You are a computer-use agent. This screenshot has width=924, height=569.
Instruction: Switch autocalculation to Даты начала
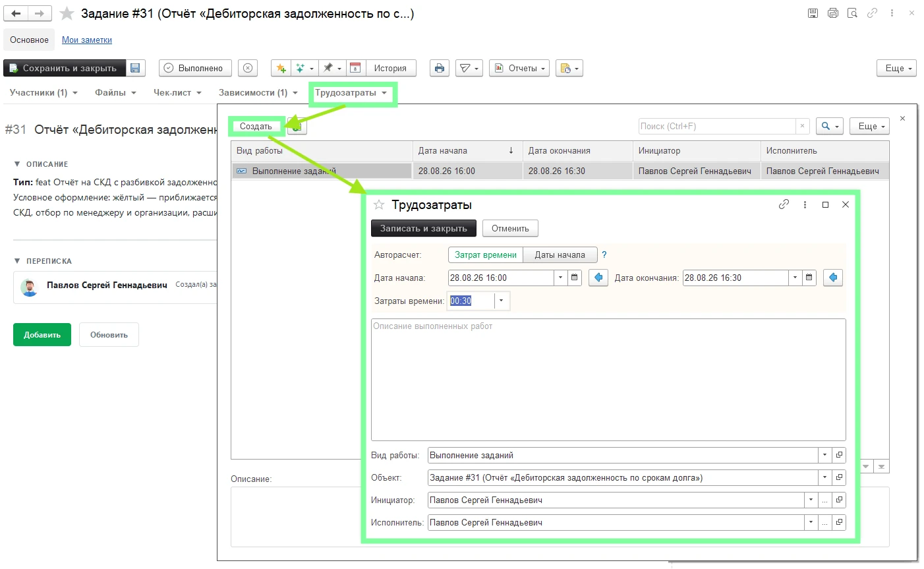click(x=560, y=255)
